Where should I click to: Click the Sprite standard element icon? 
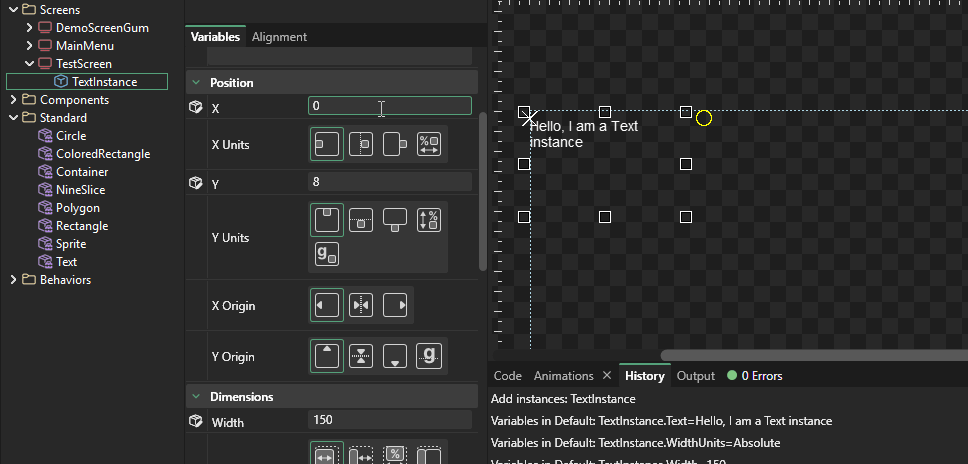coord(45,244)
